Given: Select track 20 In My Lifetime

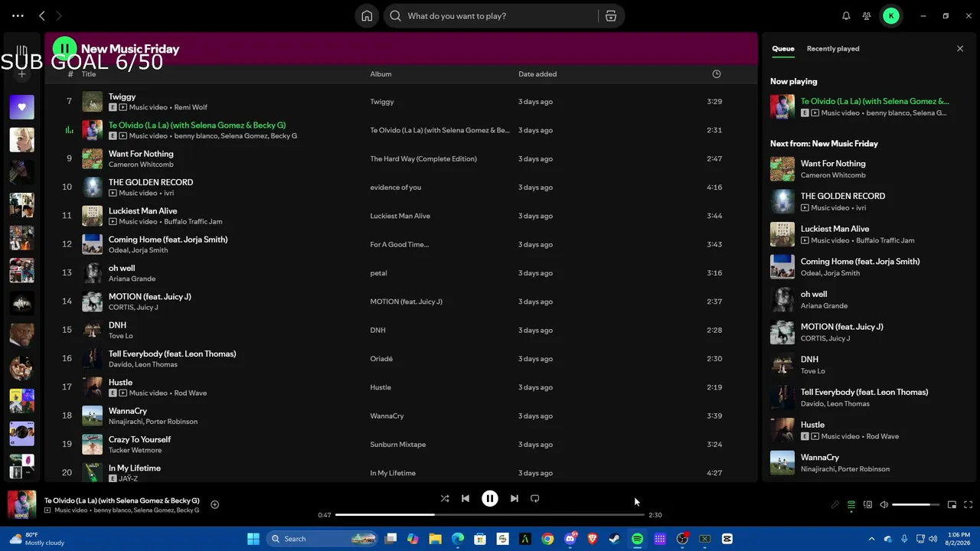Looking at the screenshot, I should coord(401,473).
